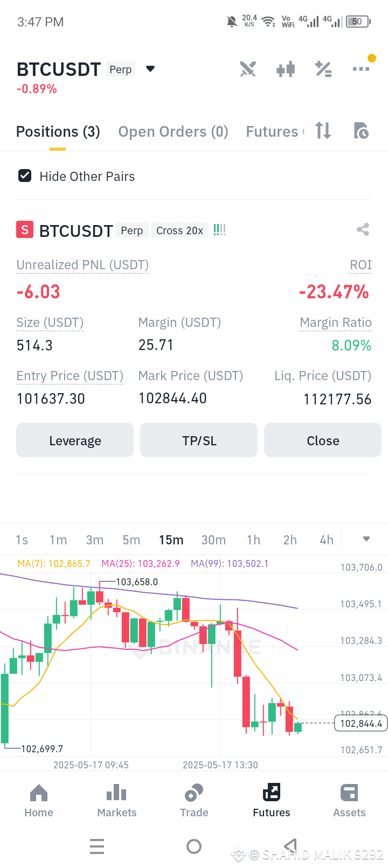Share the BTCUSDT position

363,230
